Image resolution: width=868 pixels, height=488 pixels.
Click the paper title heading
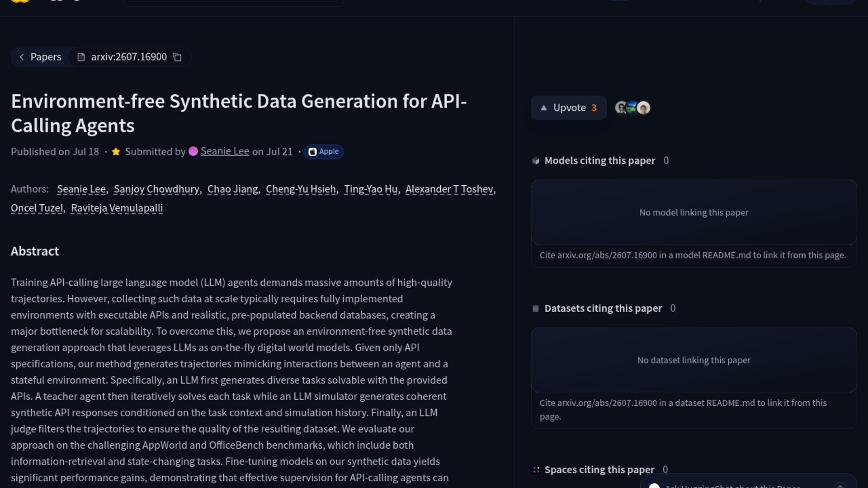coord(239,113)
